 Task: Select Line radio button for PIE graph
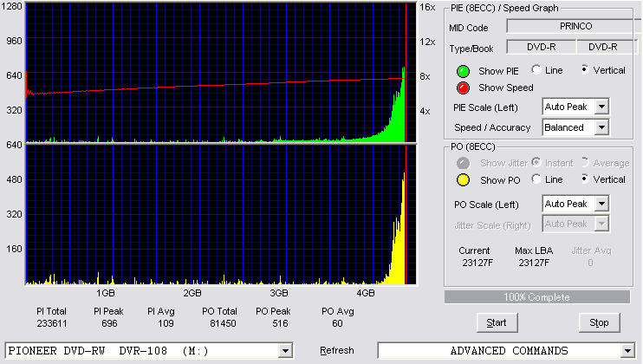pos(536,69)
